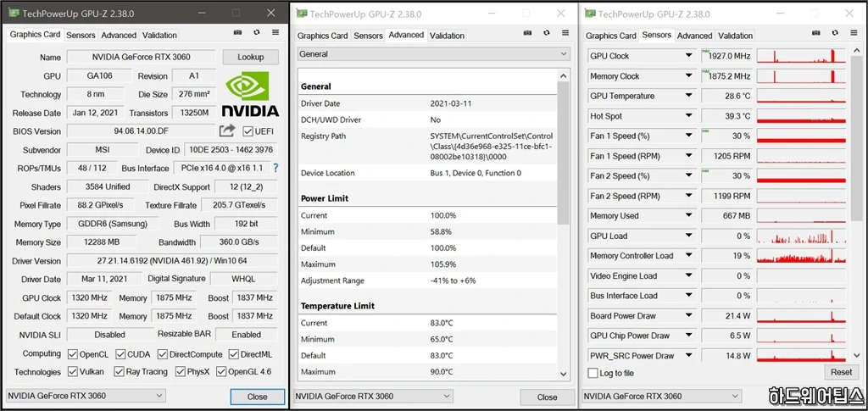Click the NVIDIA logo
Image resolution: width=868 pixels, height=411 pixels.
pos(250,94)
